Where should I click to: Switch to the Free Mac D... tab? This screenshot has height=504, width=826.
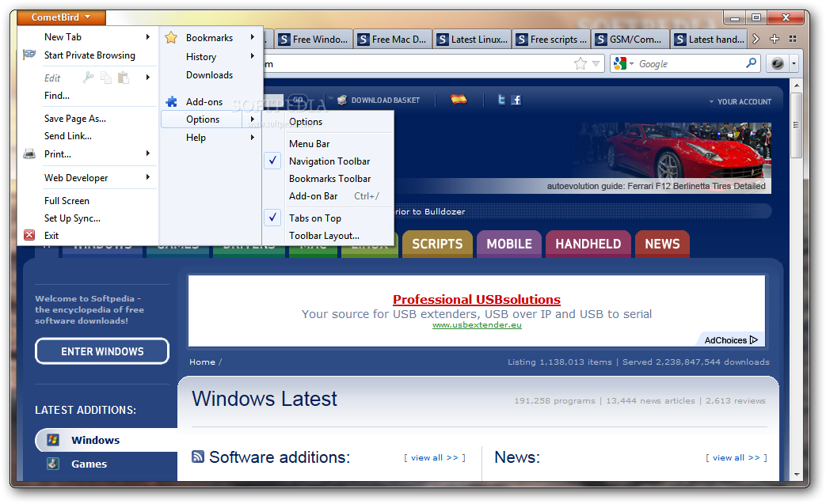coord(393,39)
